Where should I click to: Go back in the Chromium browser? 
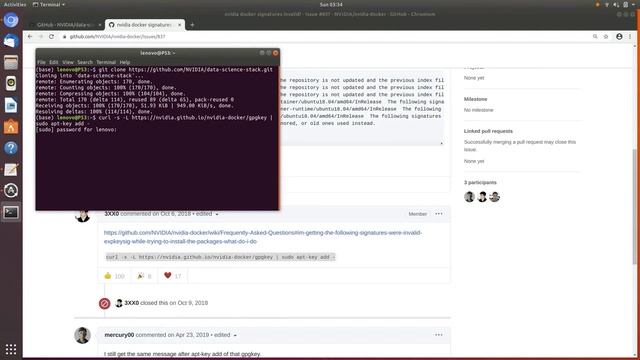point(30,36)
